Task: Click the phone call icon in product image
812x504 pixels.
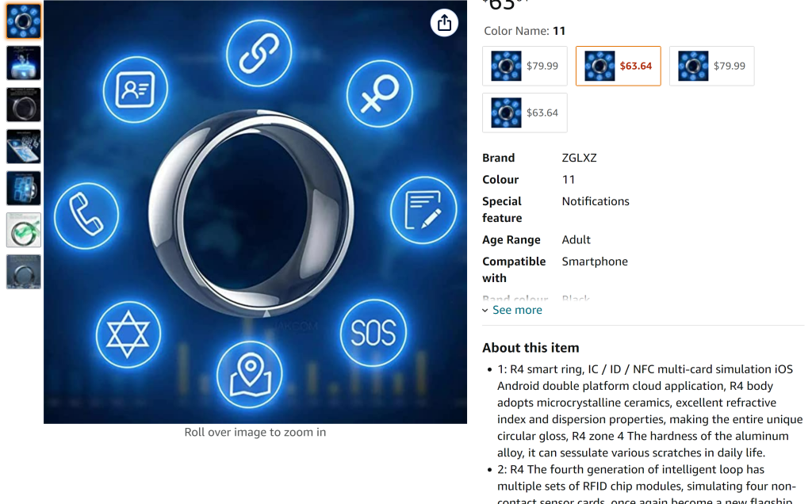Action: 86,215
